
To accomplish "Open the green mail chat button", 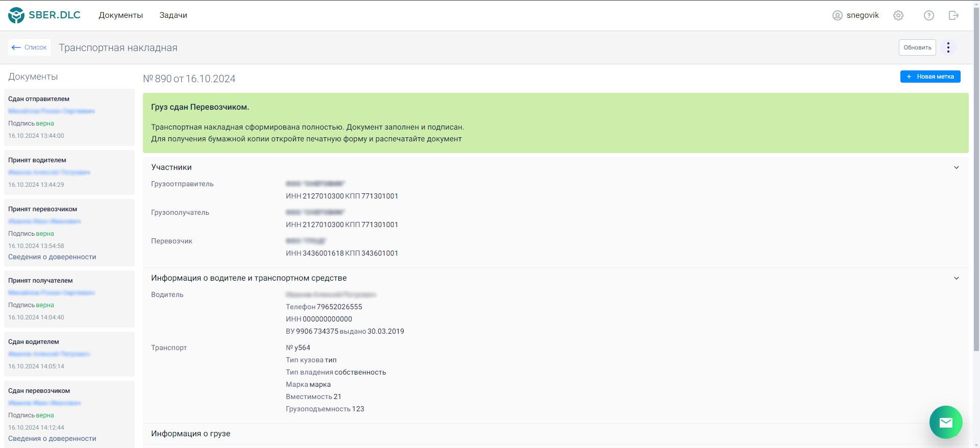I will coord(946,422).
